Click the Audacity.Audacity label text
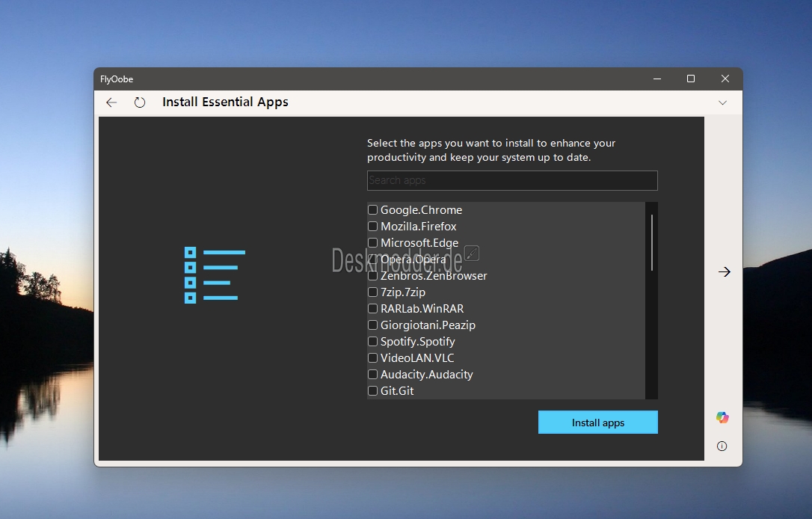The height and width of the screenshot is (519, 812). 427,375
